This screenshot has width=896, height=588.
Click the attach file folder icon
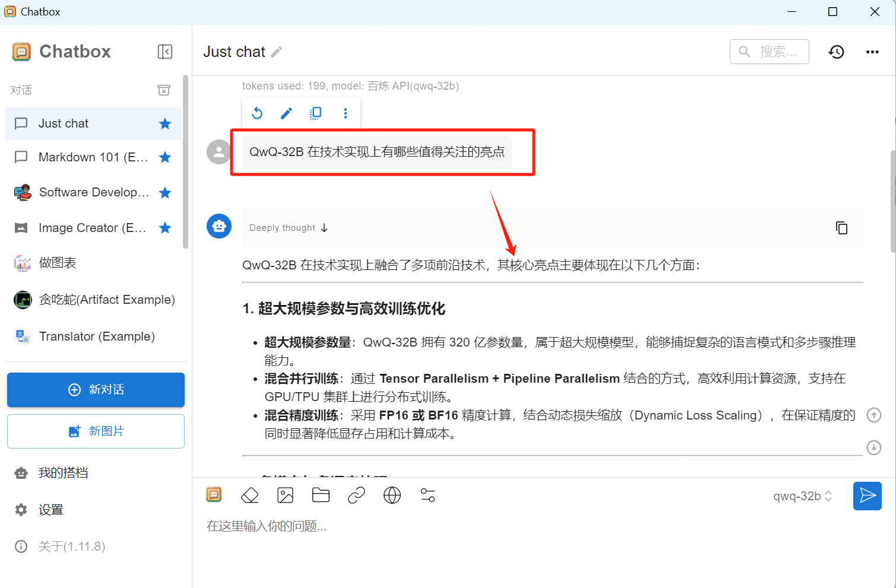[x=321, y=495]
